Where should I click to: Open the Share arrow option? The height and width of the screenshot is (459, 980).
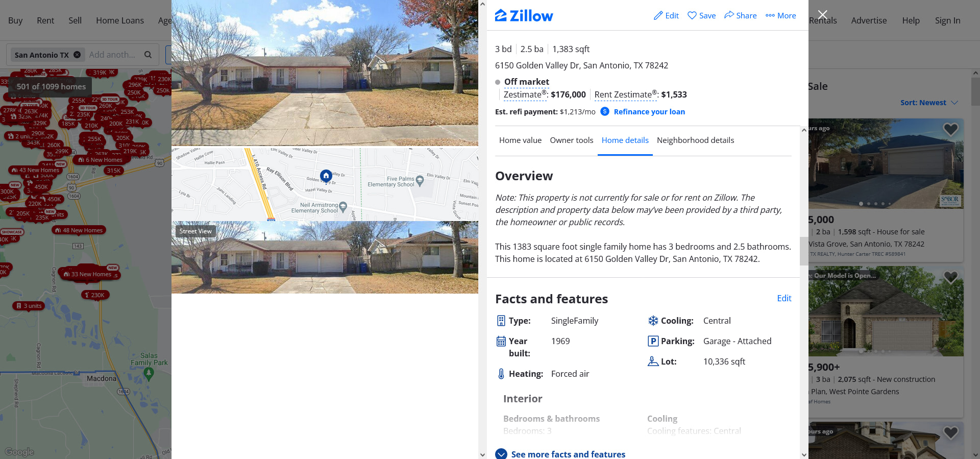(x=740, y=15)
